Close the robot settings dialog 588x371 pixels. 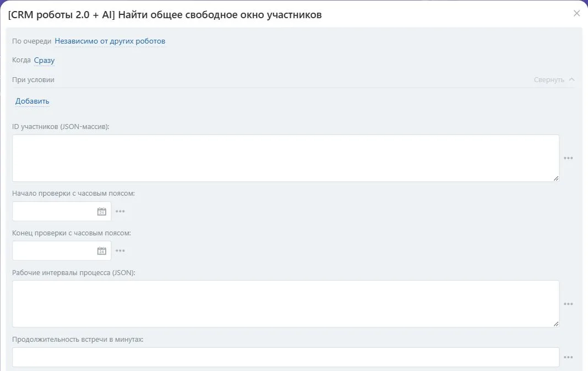point(576,14)
